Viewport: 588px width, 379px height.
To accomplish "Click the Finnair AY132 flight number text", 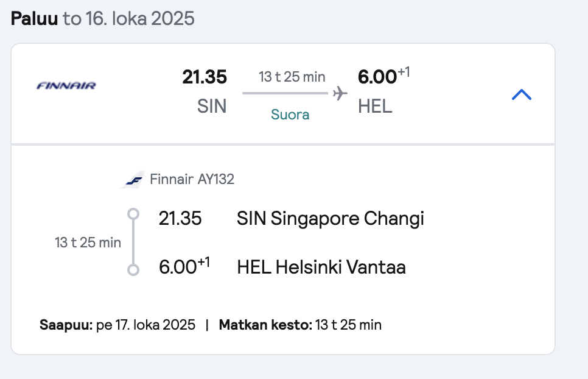I will 192,179.
